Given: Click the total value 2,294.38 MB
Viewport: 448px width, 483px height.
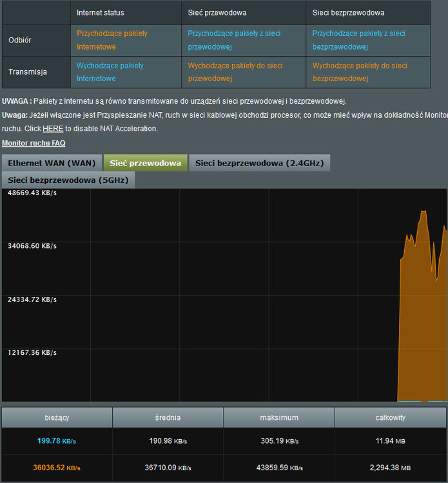Looking at the screenshot, I should [391, 468].
